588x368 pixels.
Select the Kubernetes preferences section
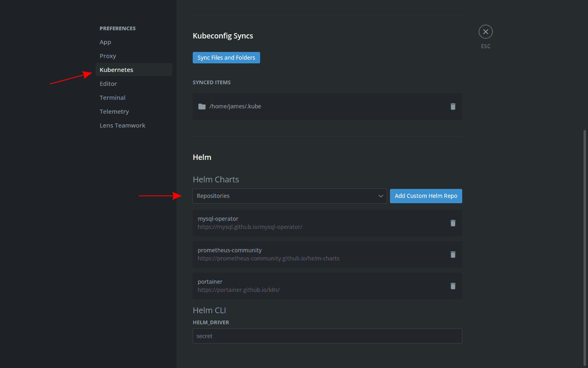[x=134, y=70]
